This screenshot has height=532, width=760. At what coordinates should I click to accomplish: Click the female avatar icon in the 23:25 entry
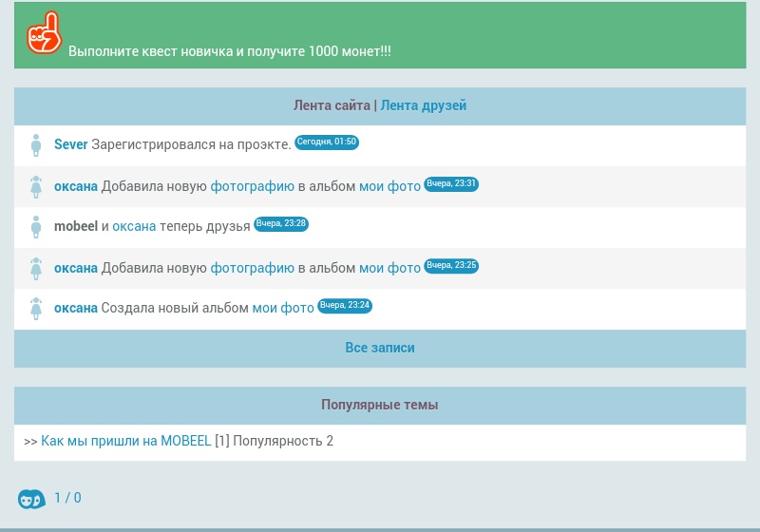click(36, 269)
